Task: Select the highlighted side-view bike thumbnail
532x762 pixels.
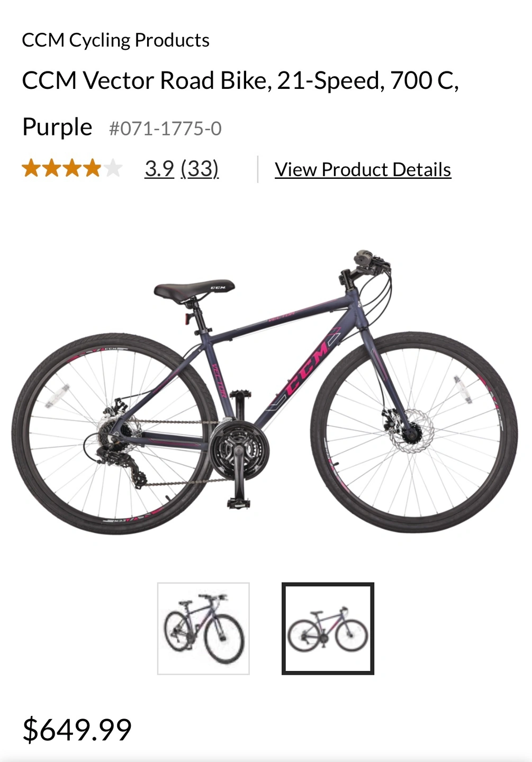Action: pos(328,629)
